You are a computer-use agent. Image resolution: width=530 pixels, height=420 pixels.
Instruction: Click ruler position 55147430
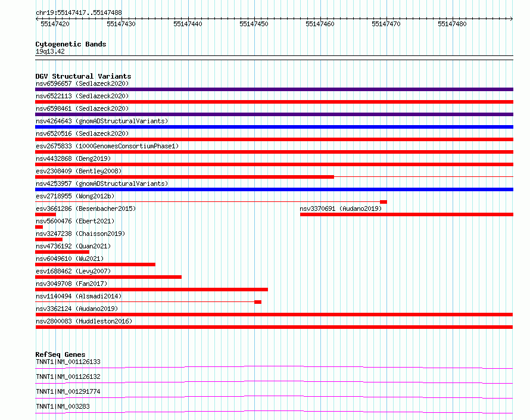(x=121, y=24)
